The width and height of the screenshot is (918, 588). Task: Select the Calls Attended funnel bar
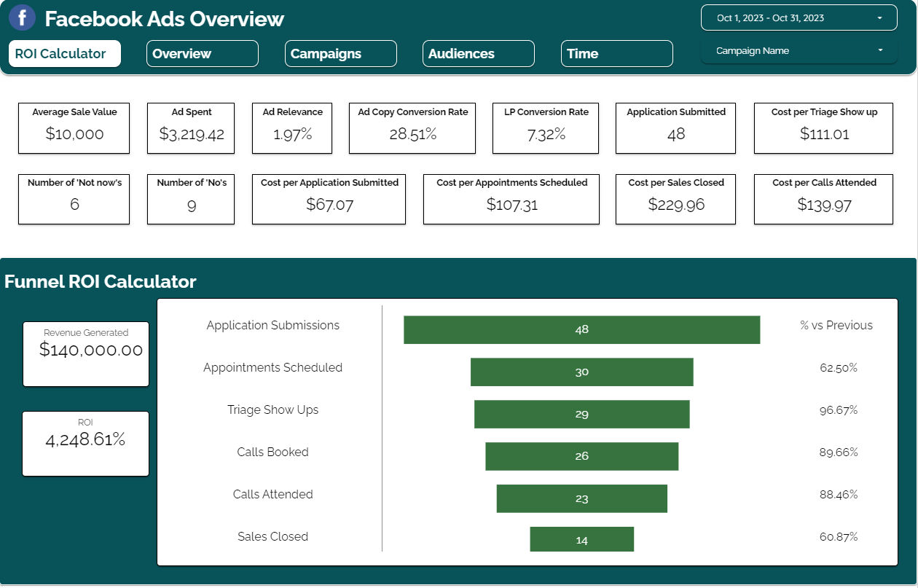pos(582,498)
